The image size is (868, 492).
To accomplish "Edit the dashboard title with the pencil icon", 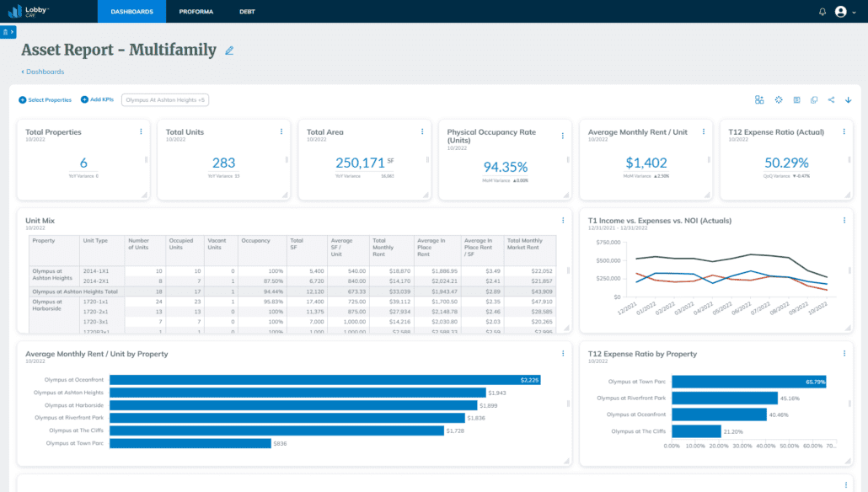I will click(228, 51).
